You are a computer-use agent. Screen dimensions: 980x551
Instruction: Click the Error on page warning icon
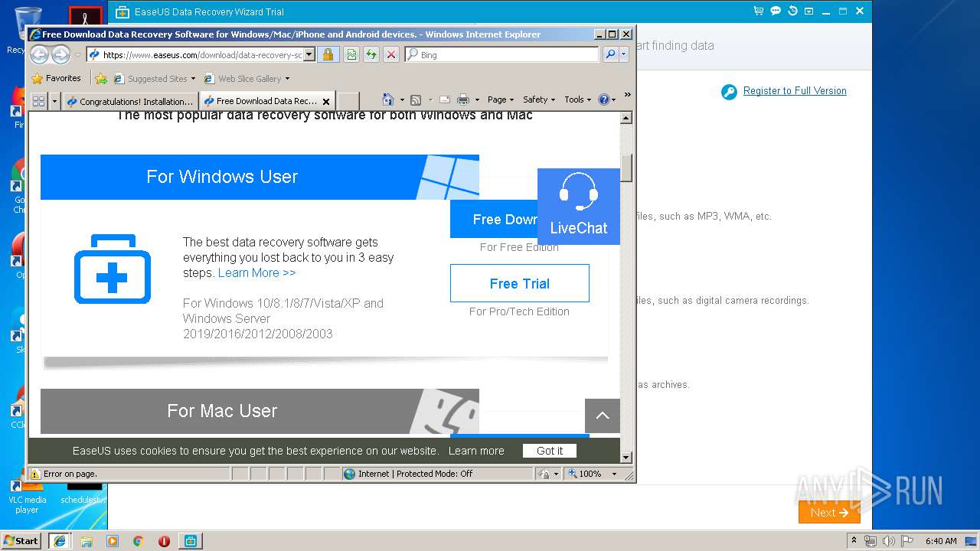[35, 474]
